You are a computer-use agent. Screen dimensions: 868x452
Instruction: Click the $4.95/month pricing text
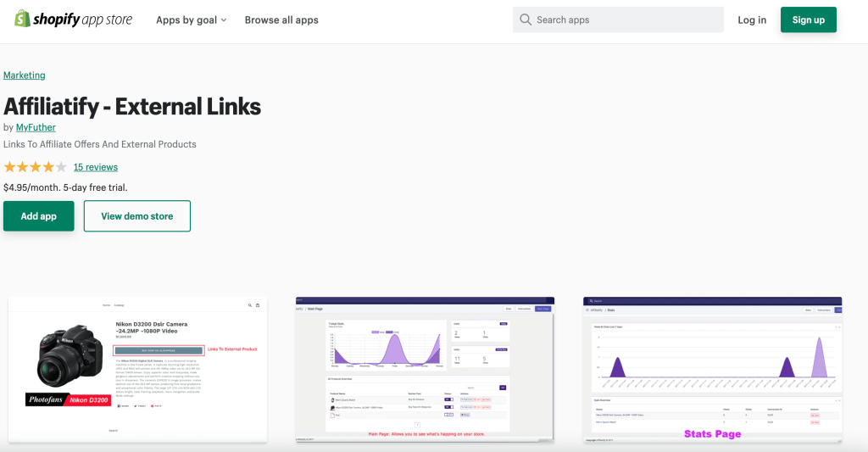click(x=65, y=187)
